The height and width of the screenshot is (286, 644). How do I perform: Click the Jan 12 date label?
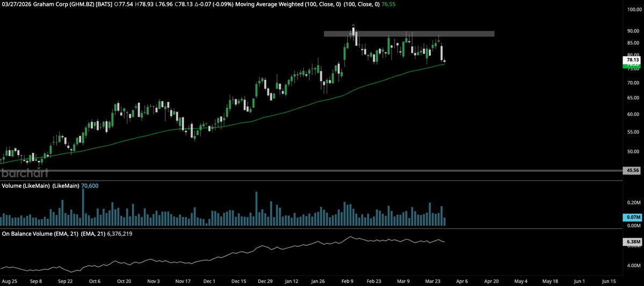[x=292, y=281]
